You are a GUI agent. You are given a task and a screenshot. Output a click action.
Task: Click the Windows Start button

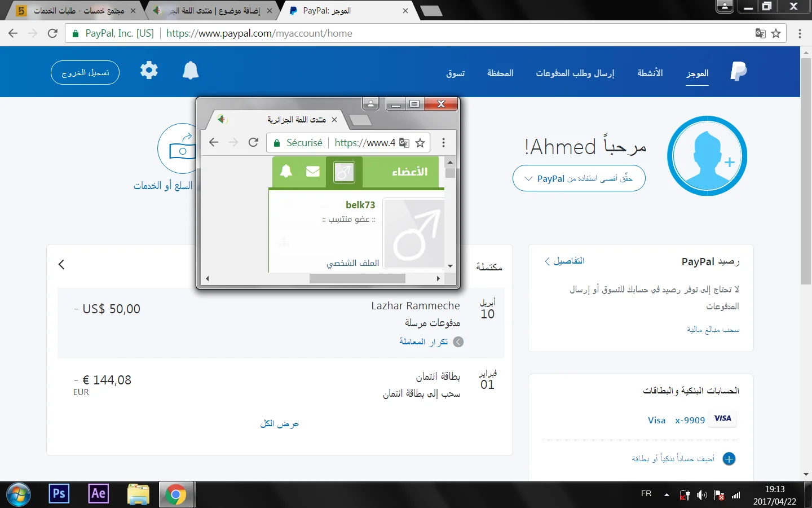click(x=19, y=495)
